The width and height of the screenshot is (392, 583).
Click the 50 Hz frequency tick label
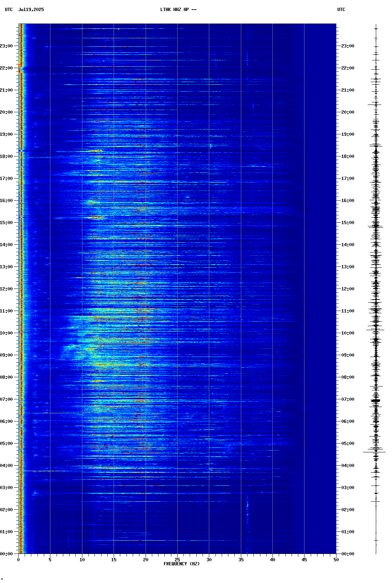[336, 560]
